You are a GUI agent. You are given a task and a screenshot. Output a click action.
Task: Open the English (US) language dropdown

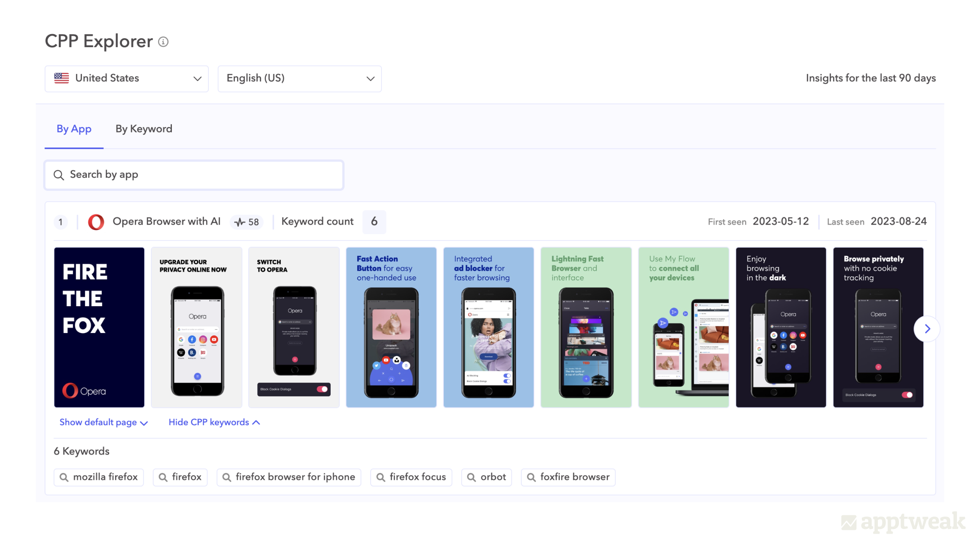pos(300,79)
